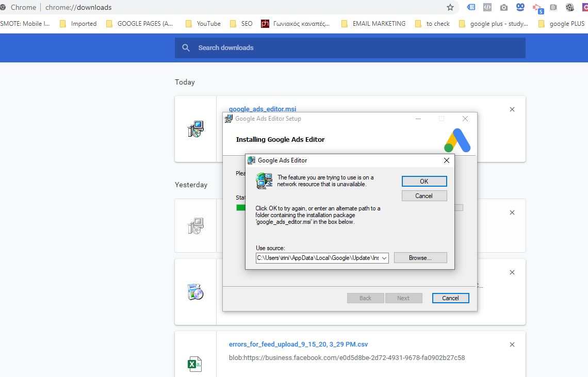Click the Browse... button
Screen dimensions: 588x377
[420, 258]
